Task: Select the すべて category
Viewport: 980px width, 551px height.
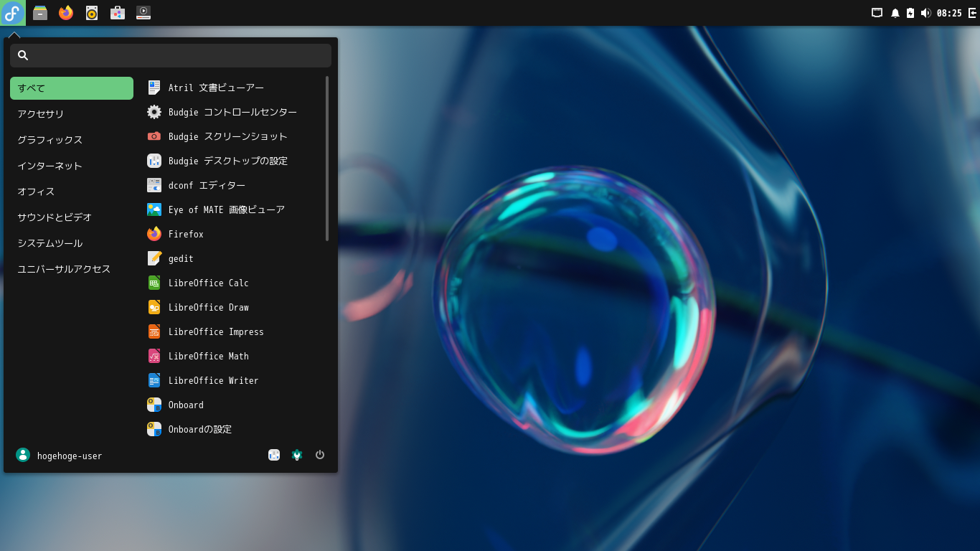Action: tap(72, 88)
